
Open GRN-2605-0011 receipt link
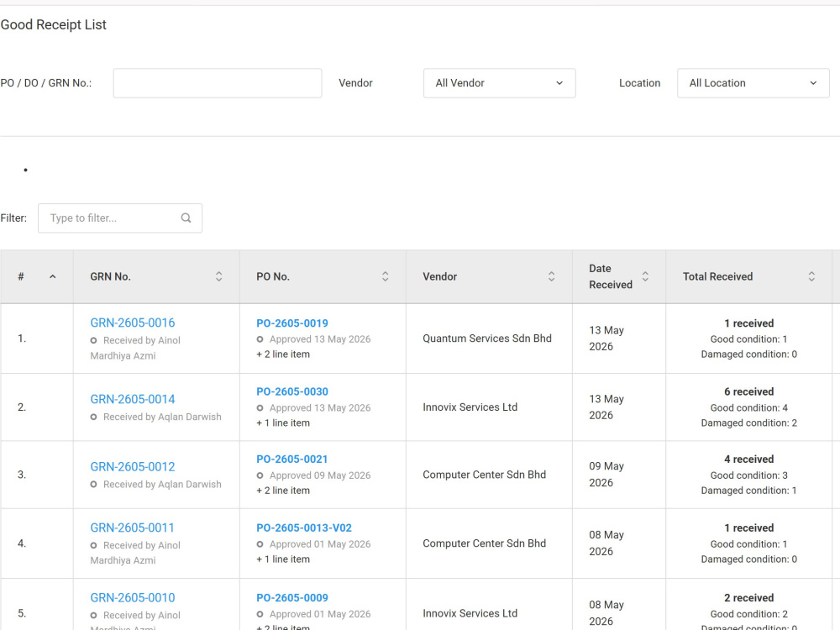click(133, 528)
